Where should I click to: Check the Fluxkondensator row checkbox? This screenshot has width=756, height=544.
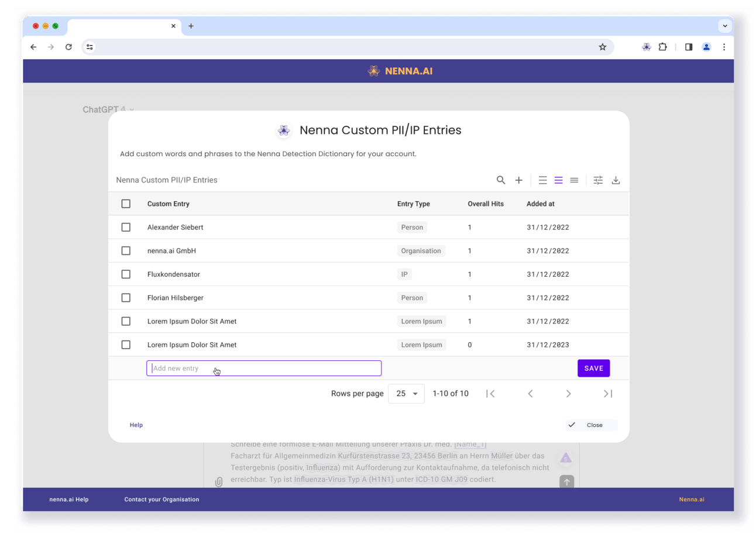pos(126,274)
